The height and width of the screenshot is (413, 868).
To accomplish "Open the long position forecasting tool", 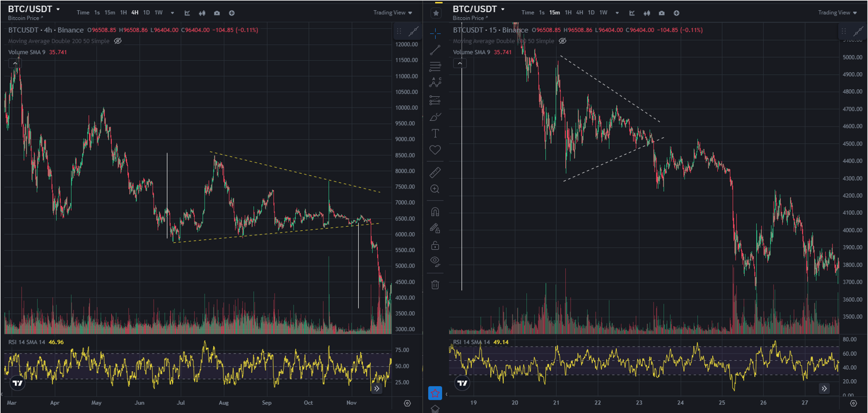I will (x=435, y=100).
